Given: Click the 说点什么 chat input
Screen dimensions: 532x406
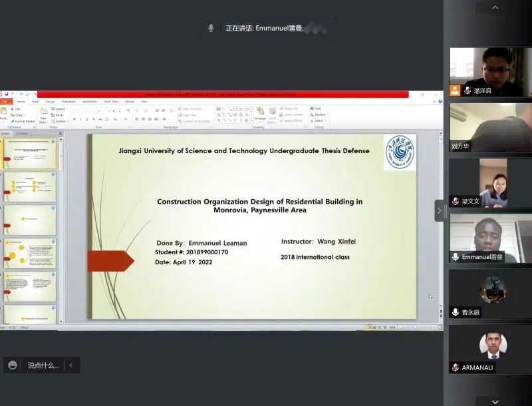Looking at the screenshot, I should tap(43, 365).
